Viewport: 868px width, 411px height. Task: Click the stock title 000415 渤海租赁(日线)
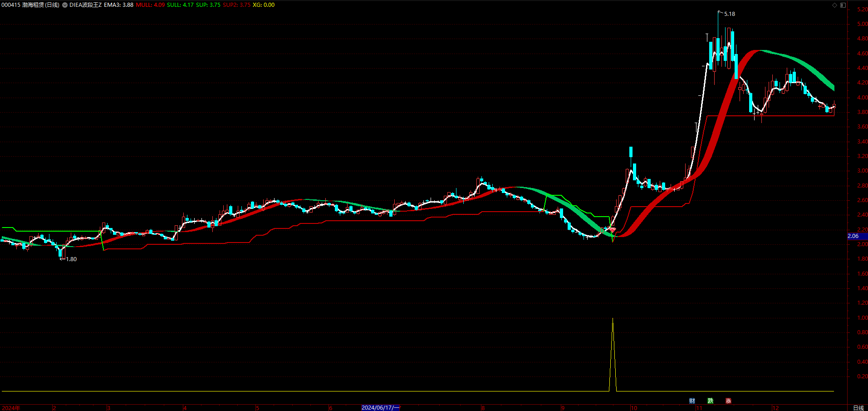coord(30,5)
